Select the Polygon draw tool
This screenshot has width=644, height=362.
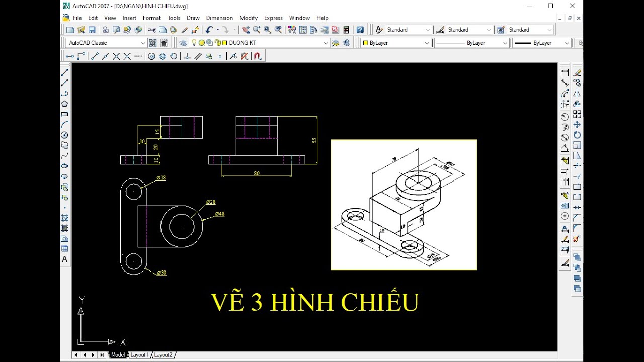[65, 104]
